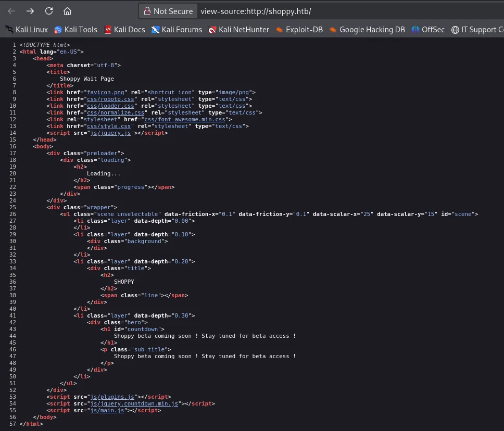Screen dimensions: 504x431
Task: Click the 'Loading...' text in source
Action: click(104, 173)
